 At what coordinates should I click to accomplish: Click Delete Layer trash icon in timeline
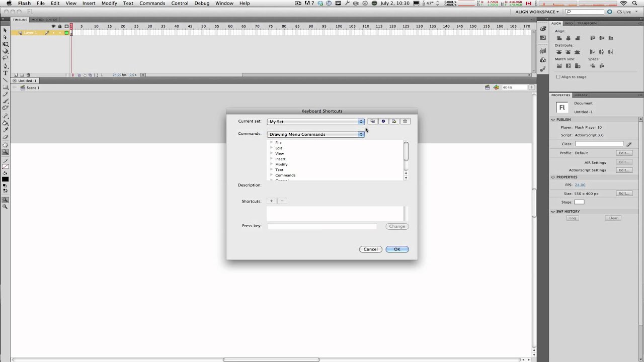pyautogui.click(x=28, y=75)
